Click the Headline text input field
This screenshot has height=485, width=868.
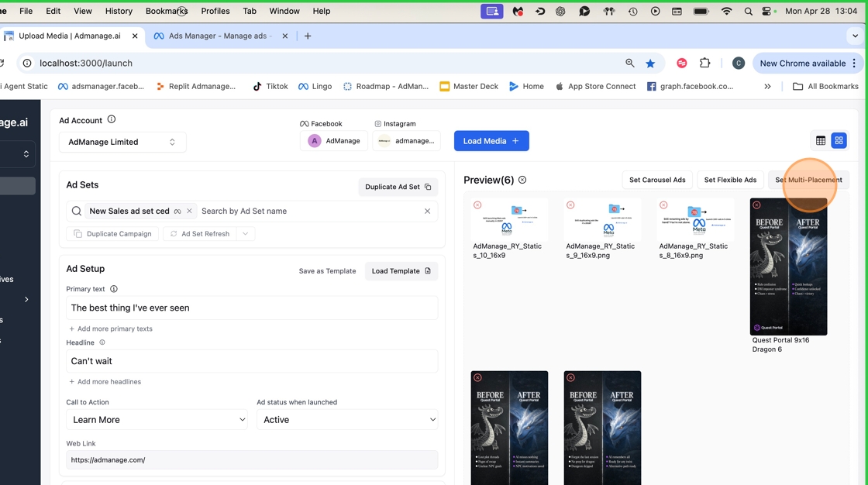click(252, 361)
